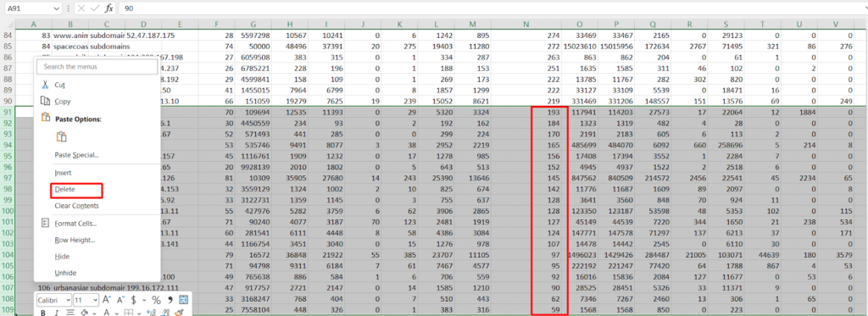
Task: Click the Search the menus field
Action: pos(97,66)
